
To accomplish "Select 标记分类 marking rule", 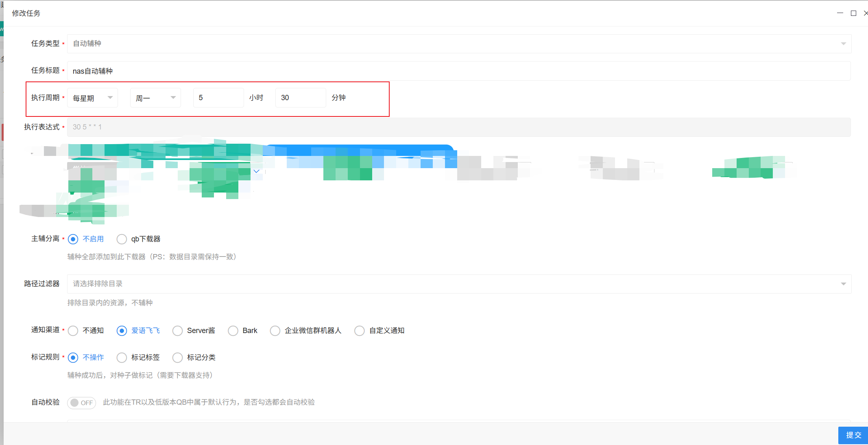I will tap(177, 357).
